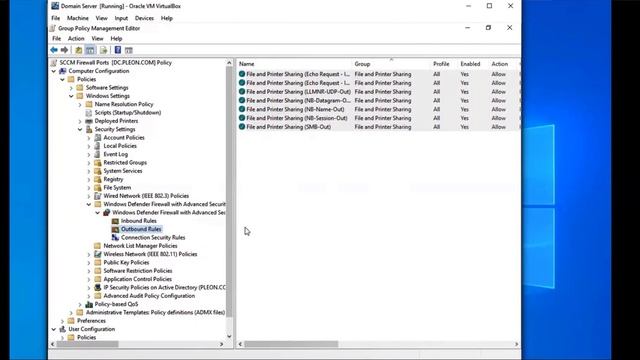The image size is (640, 360).
Task: Expand the Public Key Policies node
Action: pyautogui.click(x=89, y=262)
